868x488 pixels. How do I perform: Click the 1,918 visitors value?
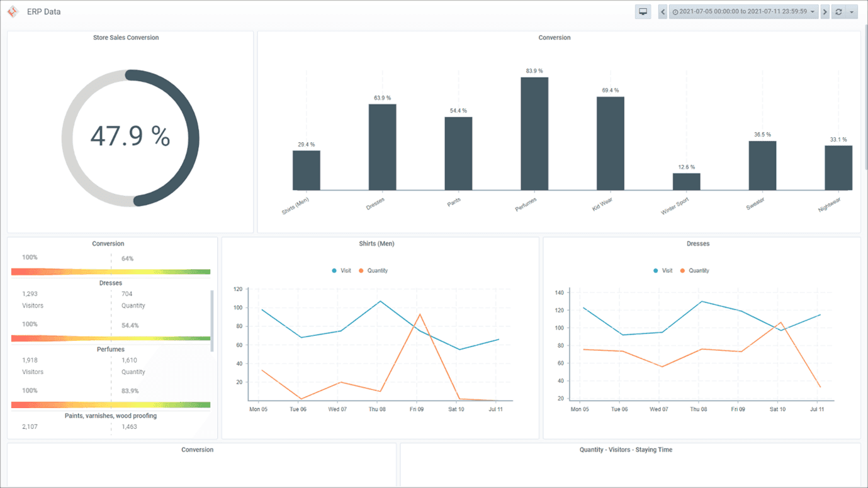(30, 360)
